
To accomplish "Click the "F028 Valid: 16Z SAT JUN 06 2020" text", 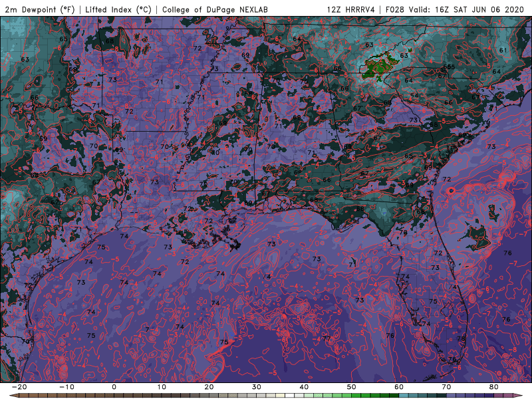I will click(455, 9).
